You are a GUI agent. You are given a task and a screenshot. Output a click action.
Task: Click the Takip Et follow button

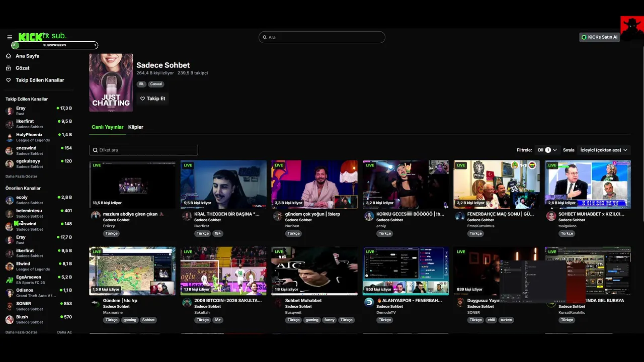click(x=152, y=99)
